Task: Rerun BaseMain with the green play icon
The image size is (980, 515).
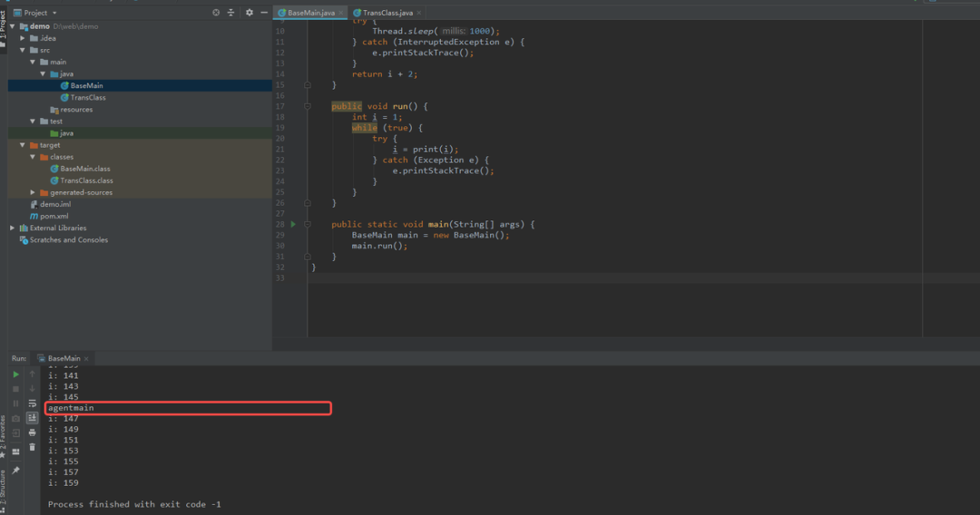Action: 15,374
